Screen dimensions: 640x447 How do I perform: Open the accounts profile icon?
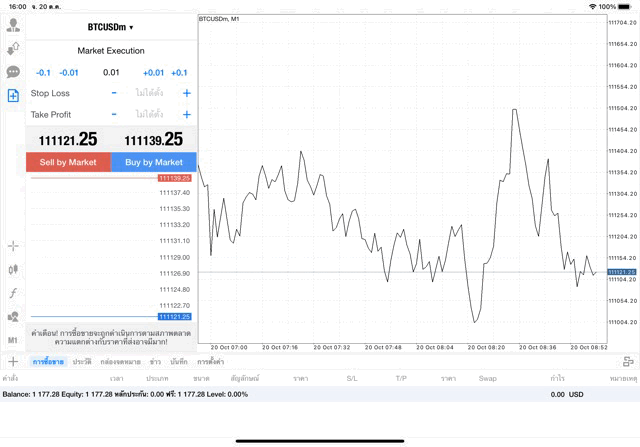[13, 25]
